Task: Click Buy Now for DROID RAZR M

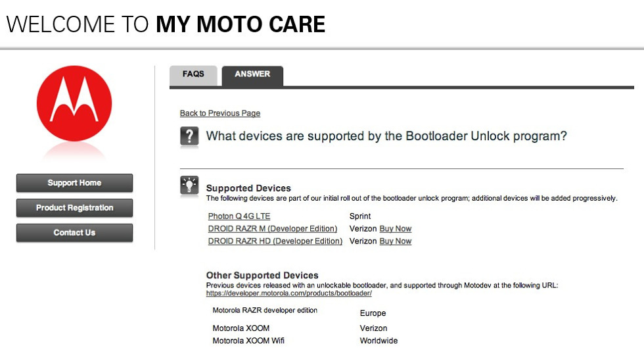Action: point(396,229)
